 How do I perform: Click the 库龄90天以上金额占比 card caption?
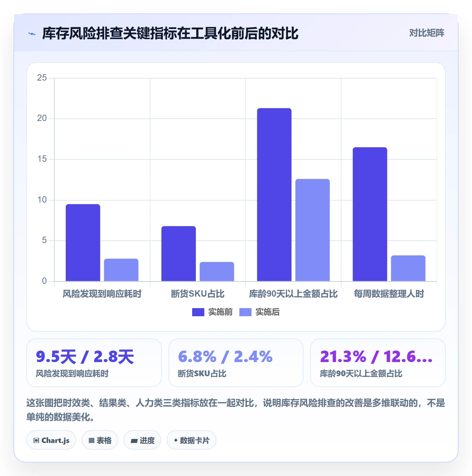[x=361, y=374]
